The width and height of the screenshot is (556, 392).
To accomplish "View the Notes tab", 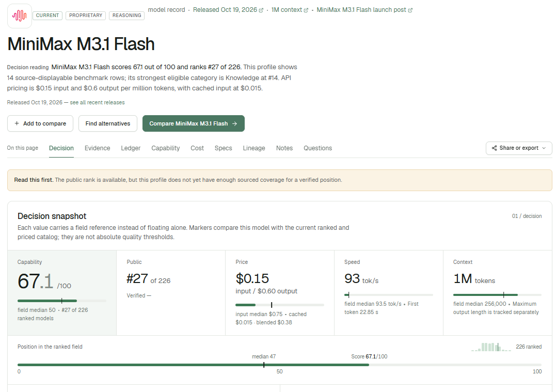I will tap(284, 148).
